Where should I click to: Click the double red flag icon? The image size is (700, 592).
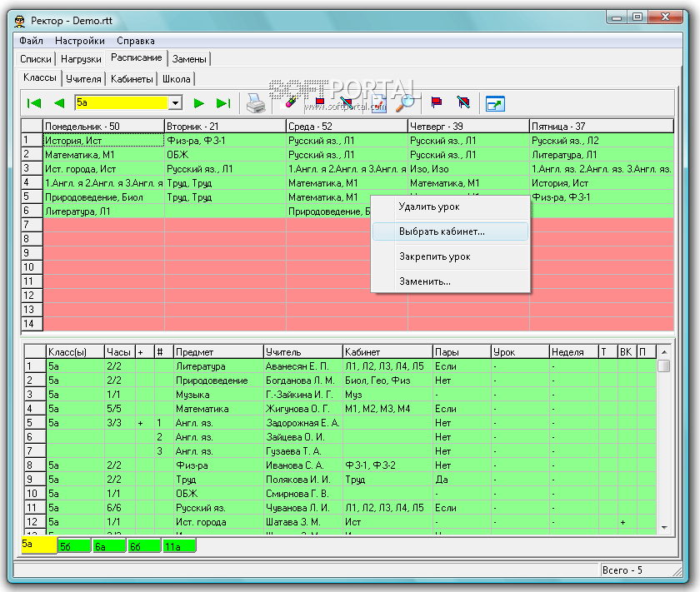click(437, 103)
